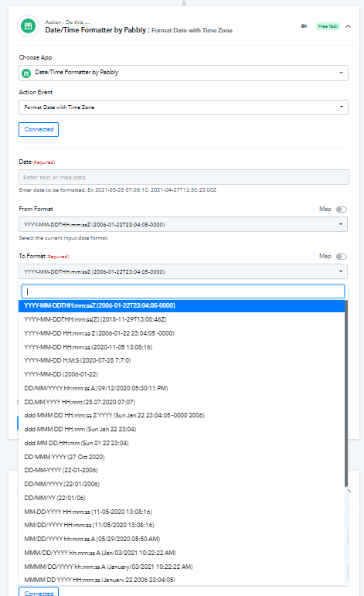Viewport: 364px width, 596px height.
Task: Select the DD MMM YYYY (27 Oct 2020) option
Action: pos(64,457)
